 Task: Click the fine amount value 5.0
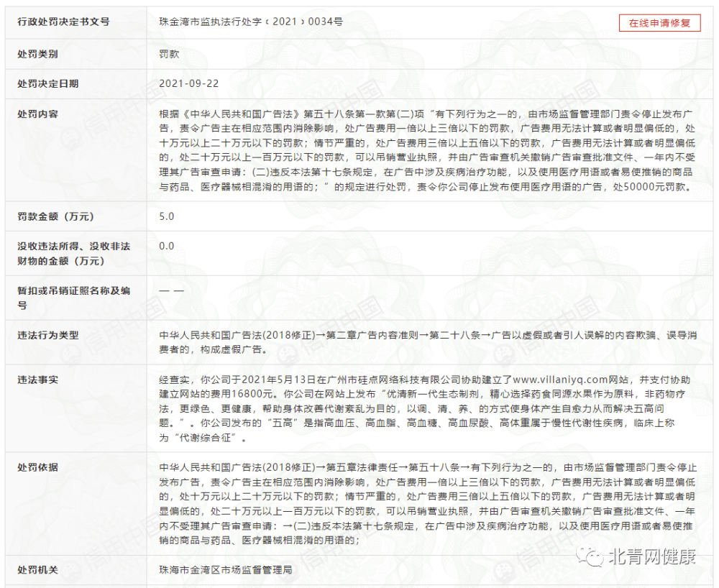pos(167,216)
